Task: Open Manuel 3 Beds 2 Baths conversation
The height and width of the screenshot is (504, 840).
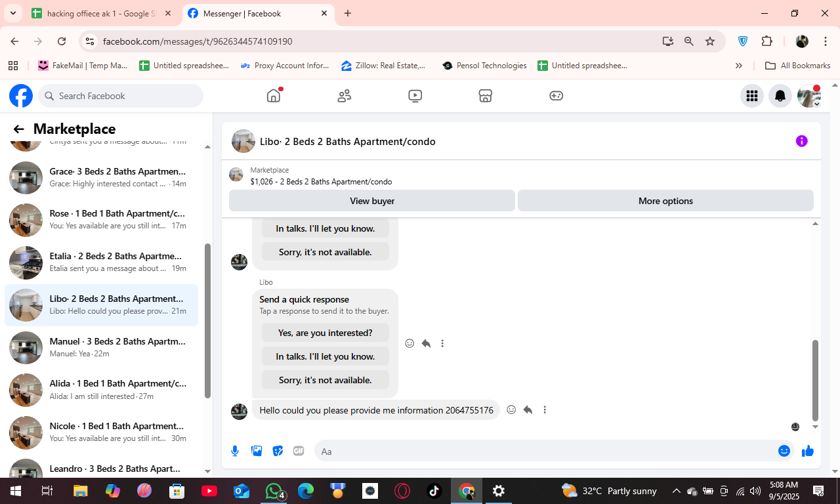Action: [x=101, y=347]
